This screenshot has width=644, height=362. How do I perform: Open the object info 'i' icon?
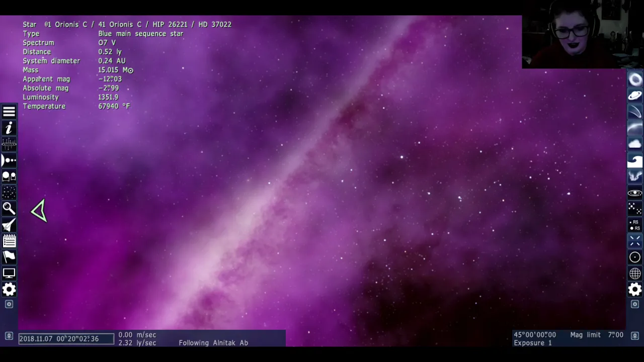click(x=9, y=129)
